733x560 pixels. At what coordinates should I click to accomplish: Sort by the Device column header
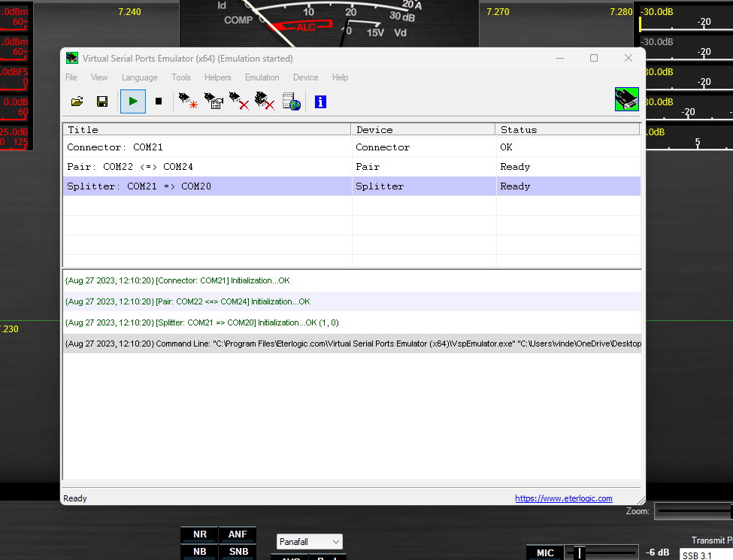pos(423,129)
